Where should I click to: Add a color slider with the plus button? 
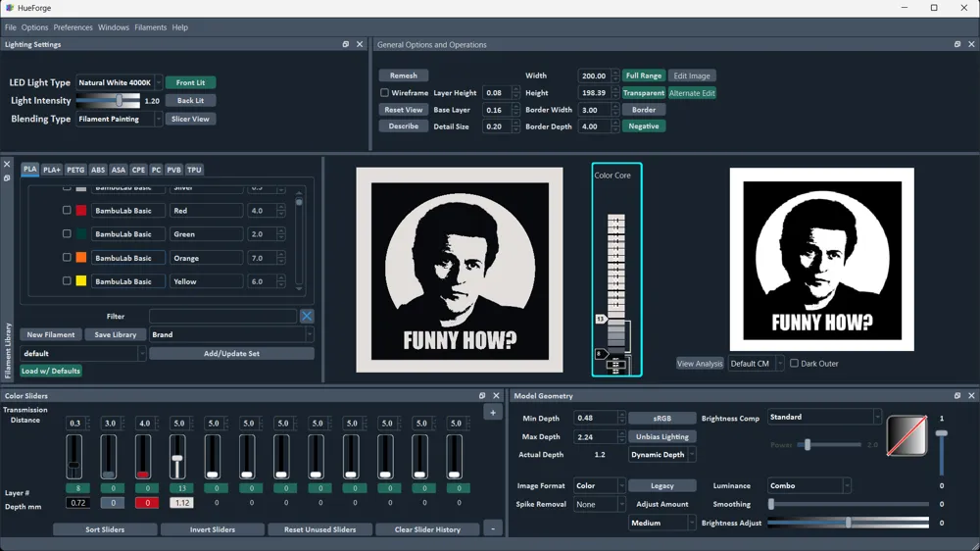tap(493, 413)
